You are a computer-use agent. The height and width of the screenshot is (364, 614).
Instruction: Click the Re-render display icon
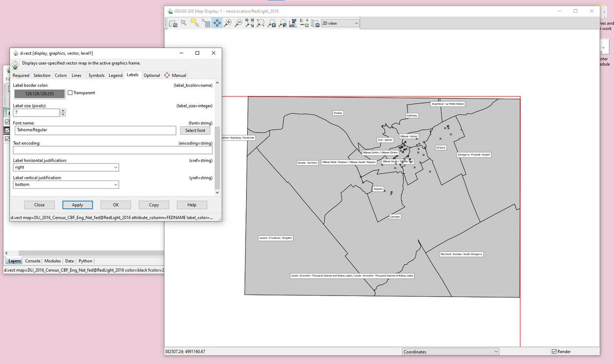173,23
